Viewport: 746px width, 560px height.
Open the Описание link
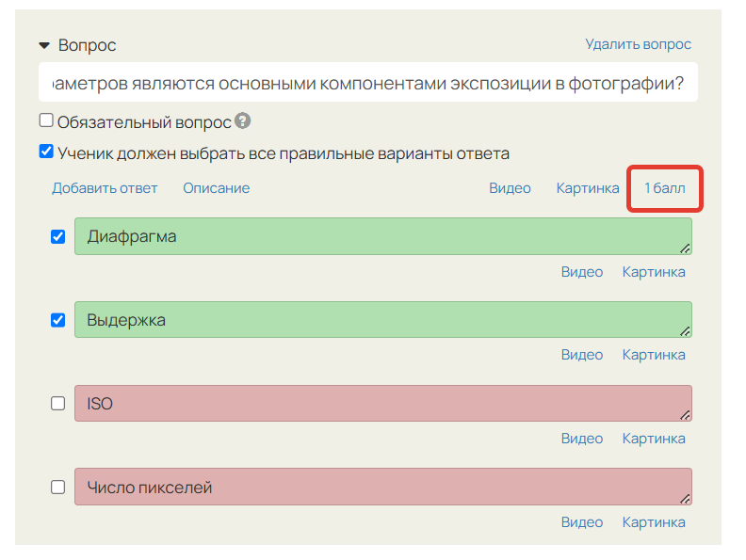point(217,188)
